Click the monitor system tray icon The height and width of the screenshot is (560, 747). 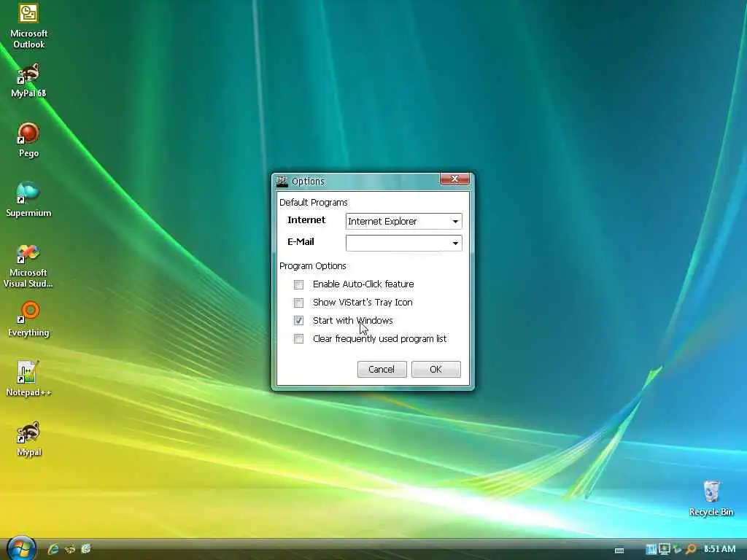664,549
